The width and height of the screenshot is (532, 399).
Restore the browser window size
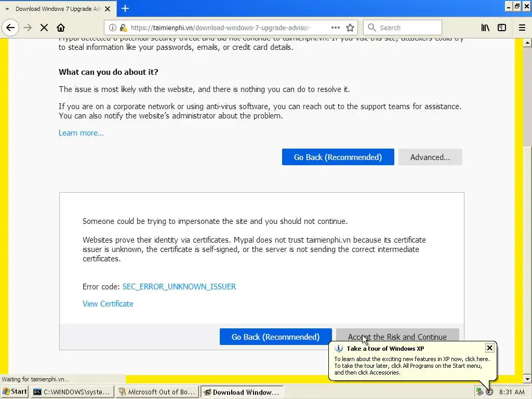pos(517,6)
